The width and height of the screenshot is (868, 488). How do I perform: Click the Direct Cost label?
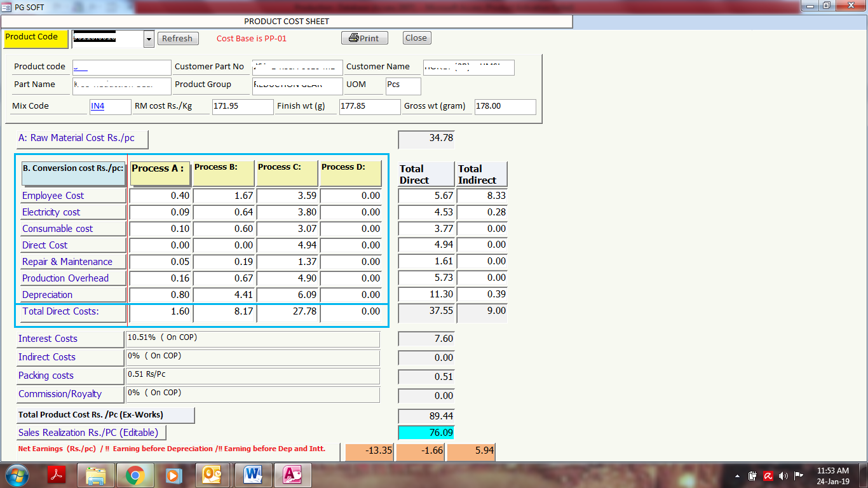(x=73, y=245)
